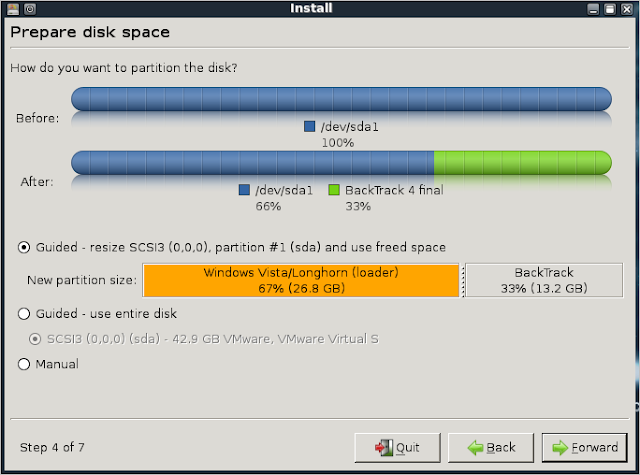Close the Install window

[x=628, y=8]
